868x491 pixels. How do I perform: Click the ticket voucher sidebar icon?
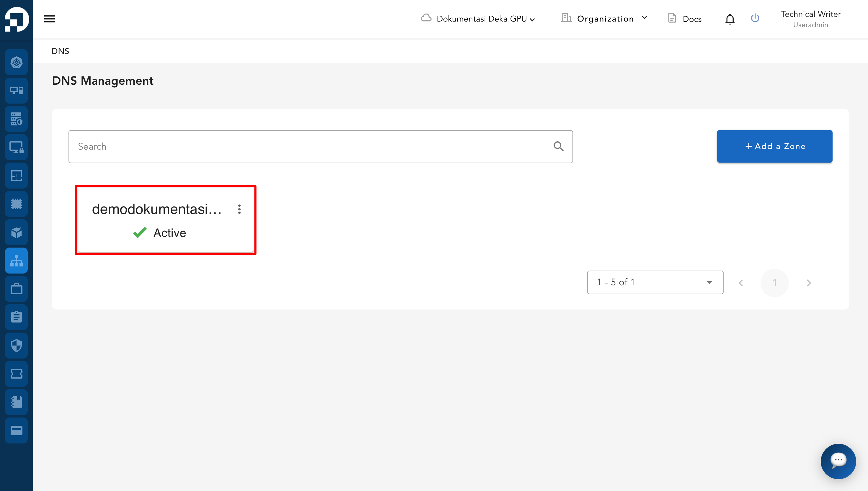point(16,374)
